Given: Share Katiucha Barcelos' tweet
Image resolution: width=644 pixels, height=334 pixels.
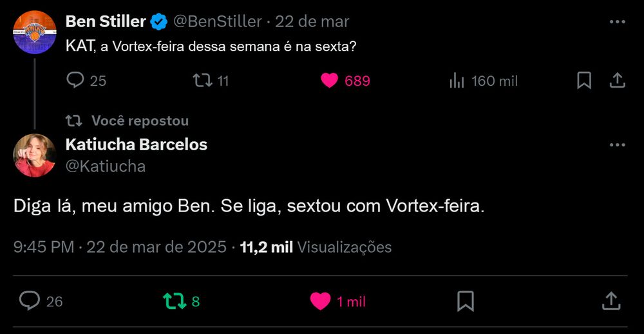Looking at the screenshot, I should click(x=611, y=302).
